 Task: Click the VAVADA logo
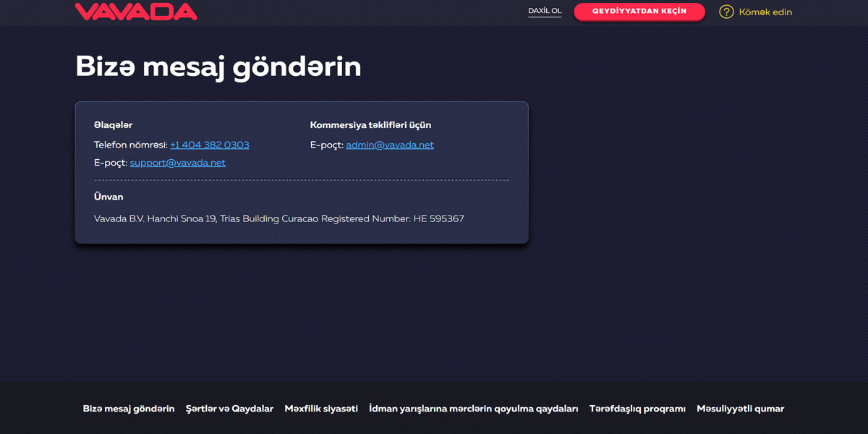coord(136,12)
